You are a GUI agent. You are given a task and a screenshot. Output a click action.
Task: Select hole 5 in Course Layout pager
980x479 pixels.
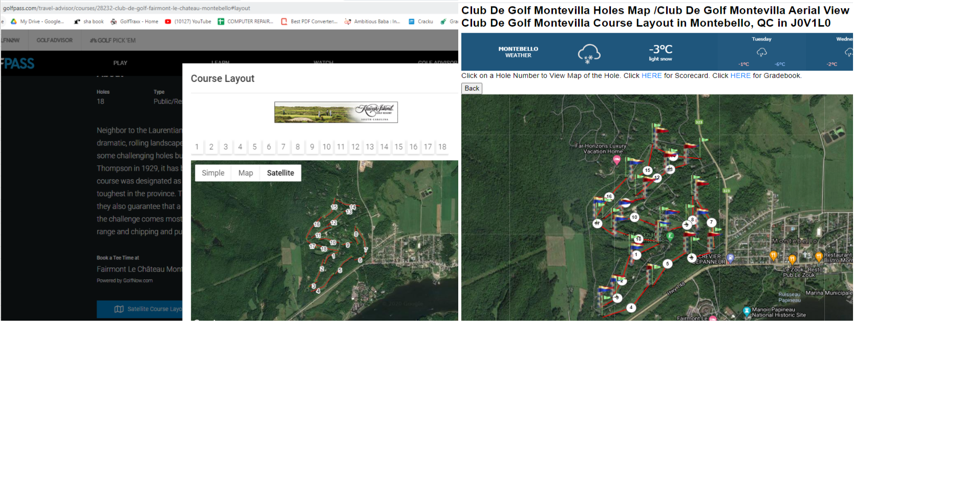pos(254,147)
